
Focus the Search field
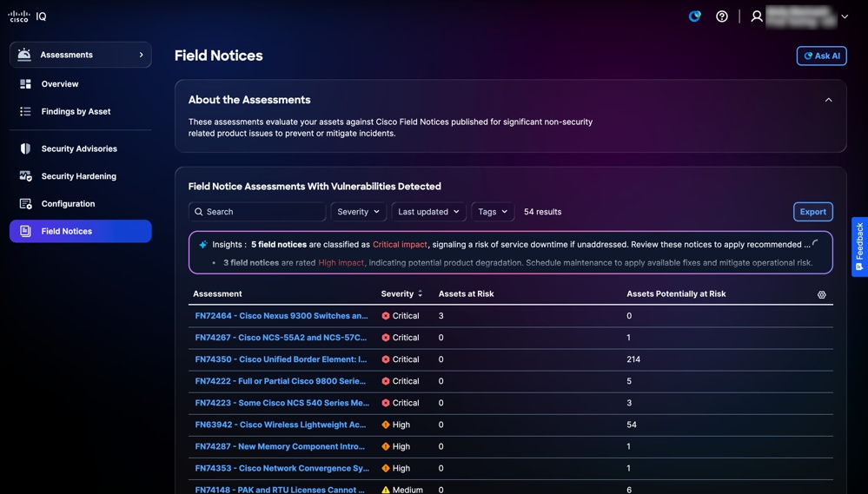[x=257, y=212]
